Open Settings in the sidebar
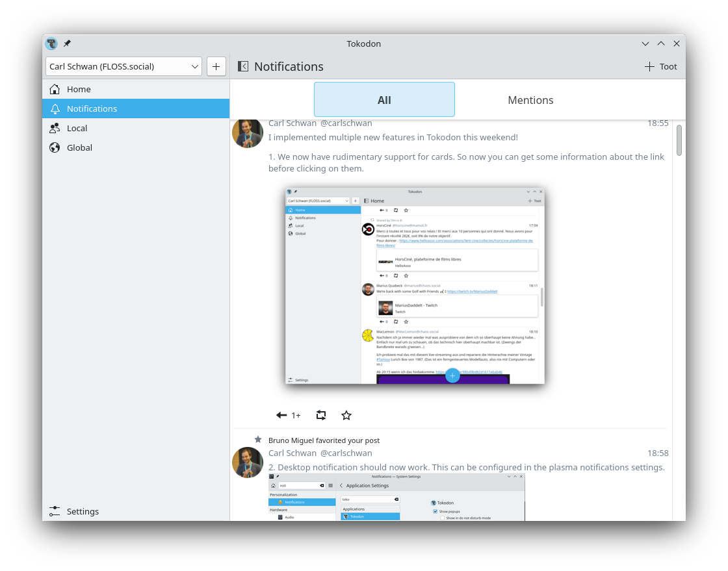The width and height of the screenshot is (728, 571). pyautogui.click(x=83, y=511)
